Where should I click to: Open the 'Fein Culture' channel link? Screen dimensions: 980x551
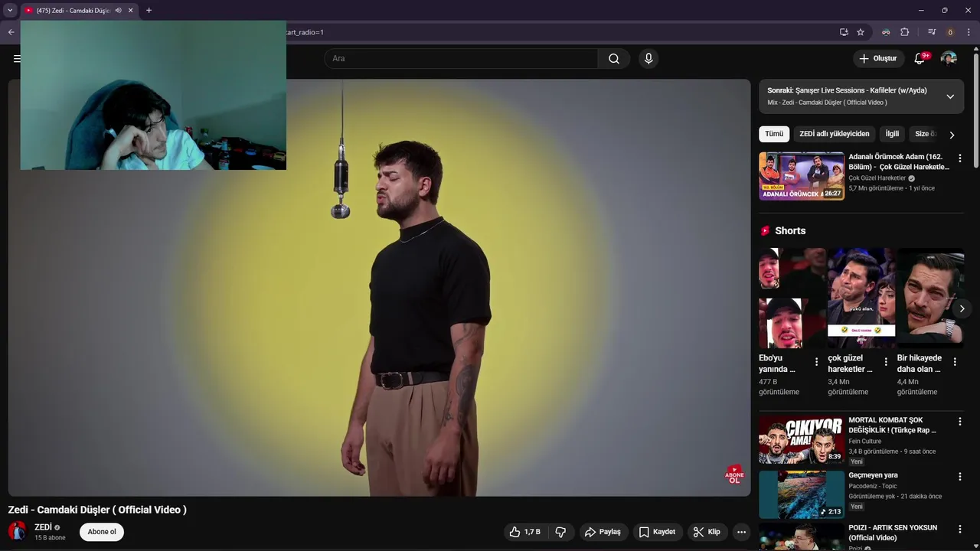click(865, 442)
